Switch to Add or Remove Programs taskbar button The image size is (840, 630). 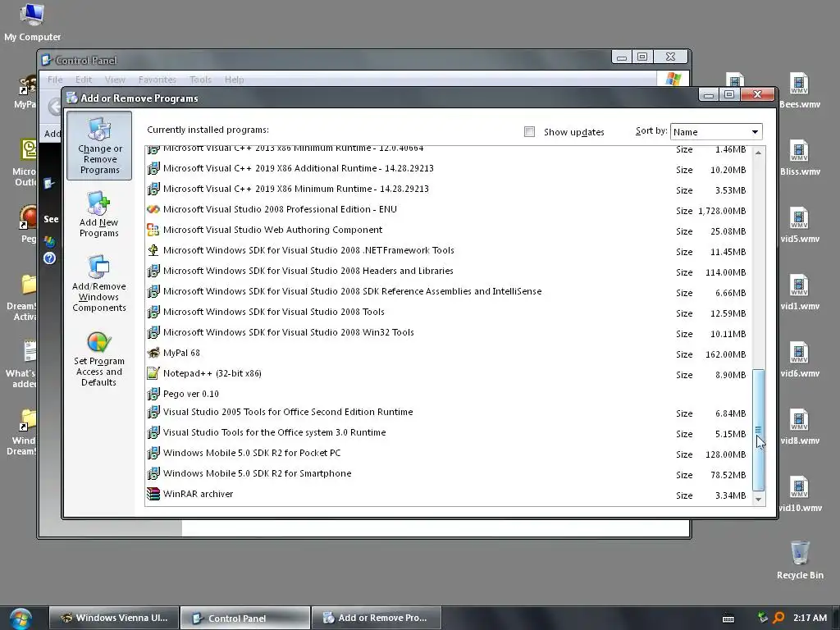[x=376, y=618]
